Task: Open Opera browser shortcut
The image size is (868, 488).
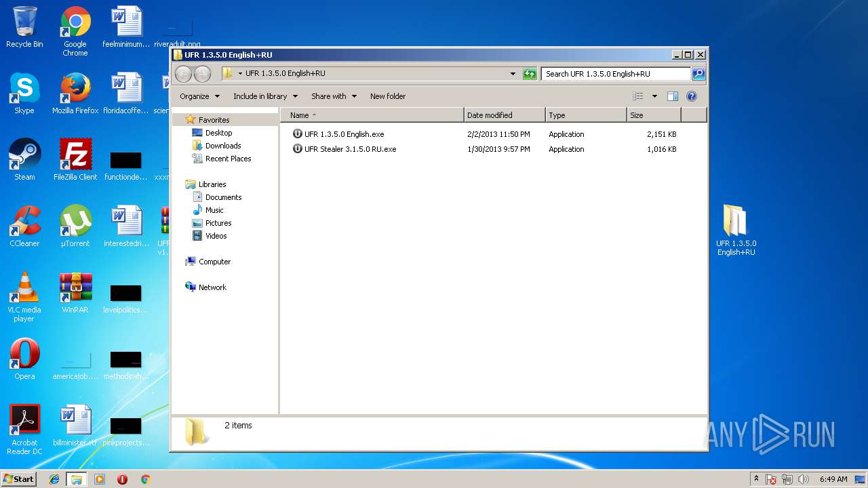Action: [x=24, y=359]
